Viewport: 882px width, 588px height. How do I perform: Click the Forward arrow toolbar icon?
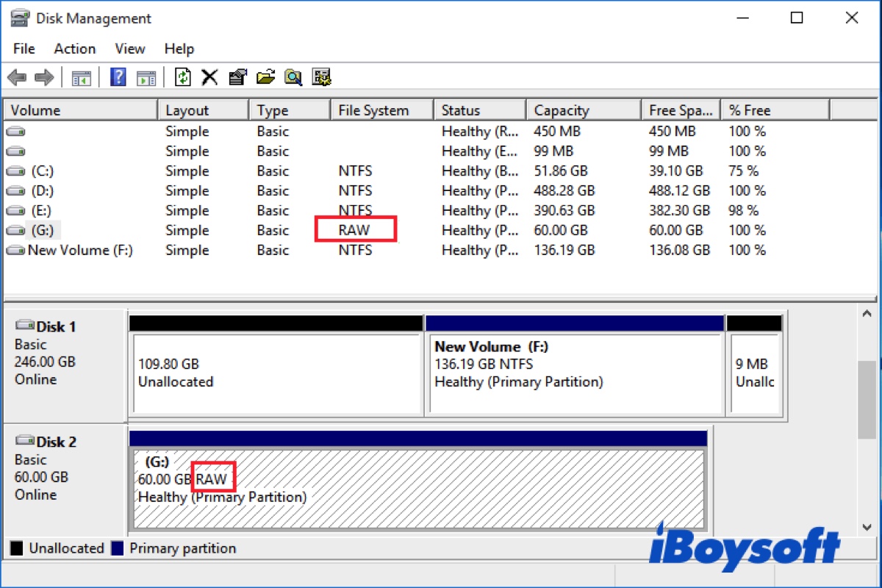[44, 77]
